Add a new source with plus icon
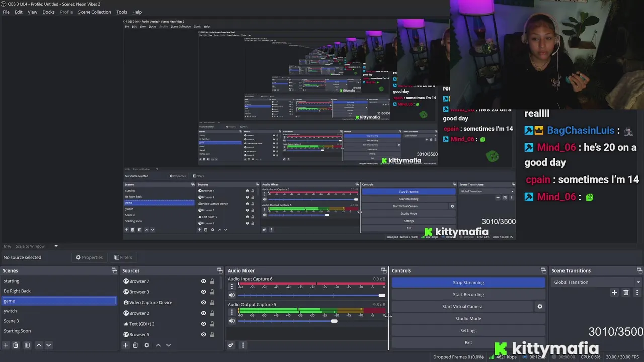 125,345
